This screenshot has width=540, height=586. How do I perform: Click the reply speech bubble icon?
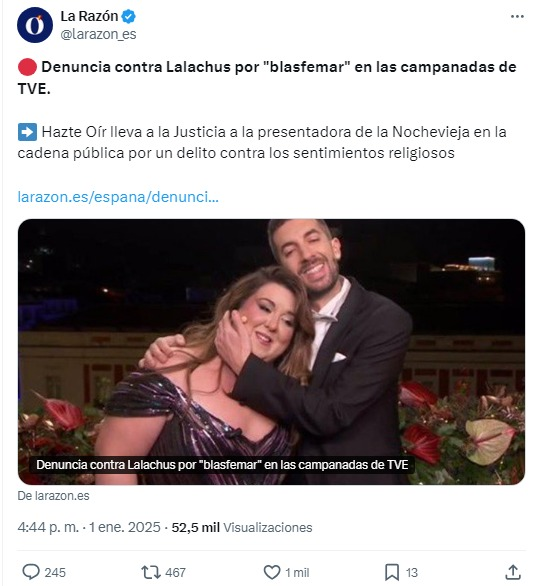[x=31, y=572]
